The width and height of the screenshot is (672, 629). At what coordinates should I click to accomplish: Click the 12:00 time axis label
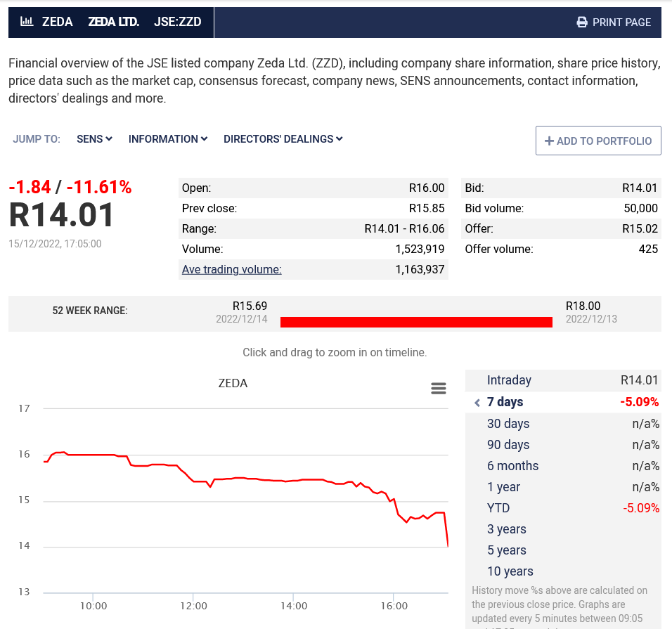(x=193, y=606)
